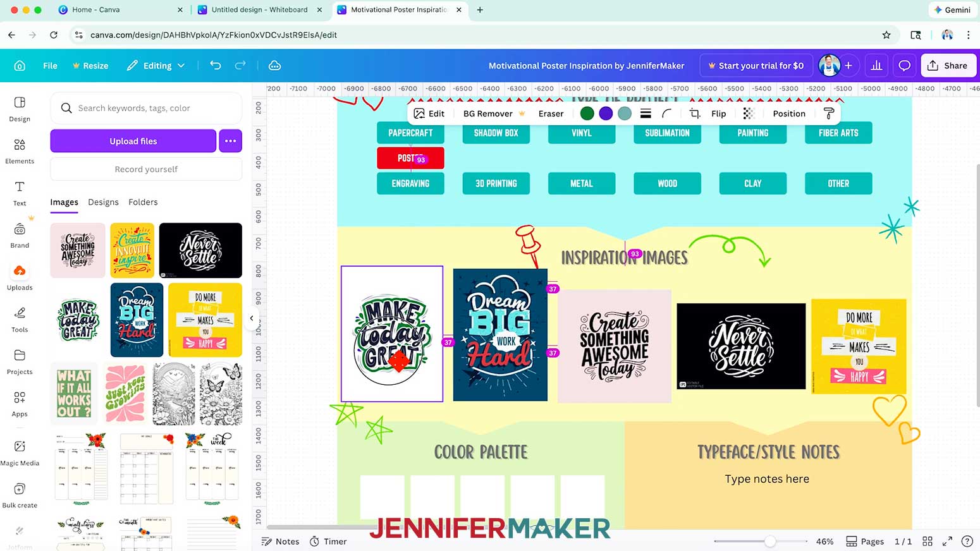Pick the purple color swatch

(x=606, y=114)
